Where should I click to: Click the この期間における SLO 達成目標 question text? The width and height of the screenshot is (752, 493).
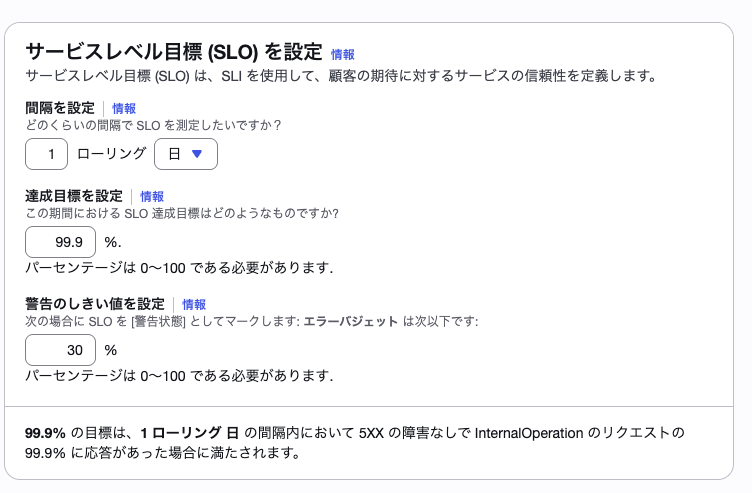[x=181, y=213]
